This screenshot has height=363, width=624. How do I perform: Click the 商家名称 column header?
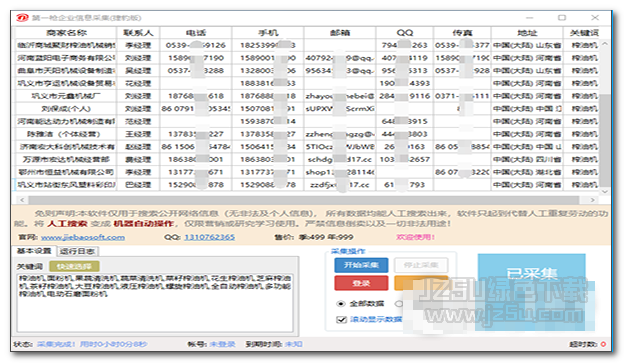tap(66, 33)
